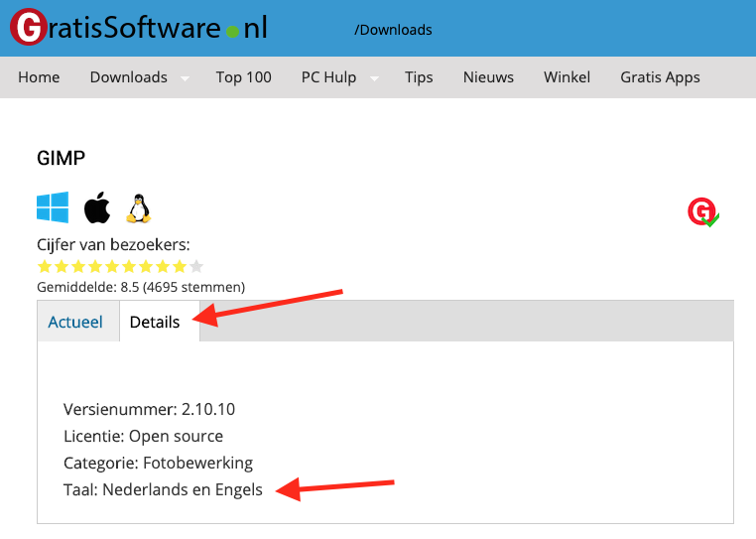The width and height of the screenshot is (756, 539).
Task: Click the Windows logo icon
Action: (53, 208)
